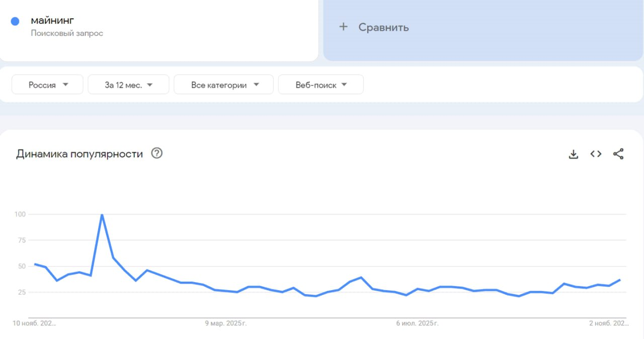Image resolution: width=644 pixels, height=339 pixels.
Task: Expand the Россия region dropdown
Action: 48,85
